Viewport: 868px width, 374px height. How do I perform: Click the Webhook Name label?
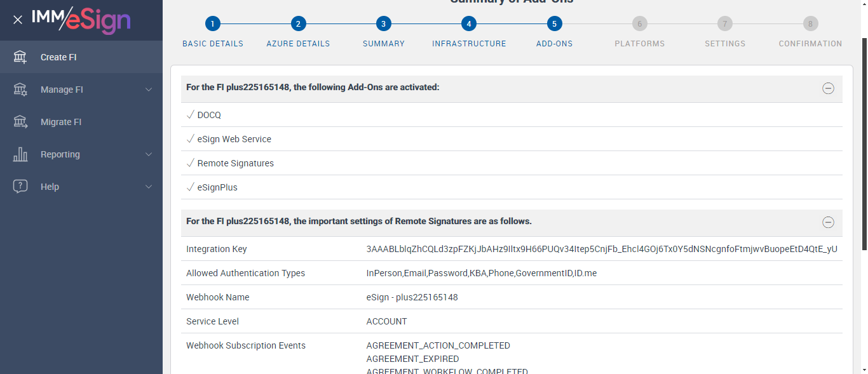pyautogui.click(x=217, y=297)
